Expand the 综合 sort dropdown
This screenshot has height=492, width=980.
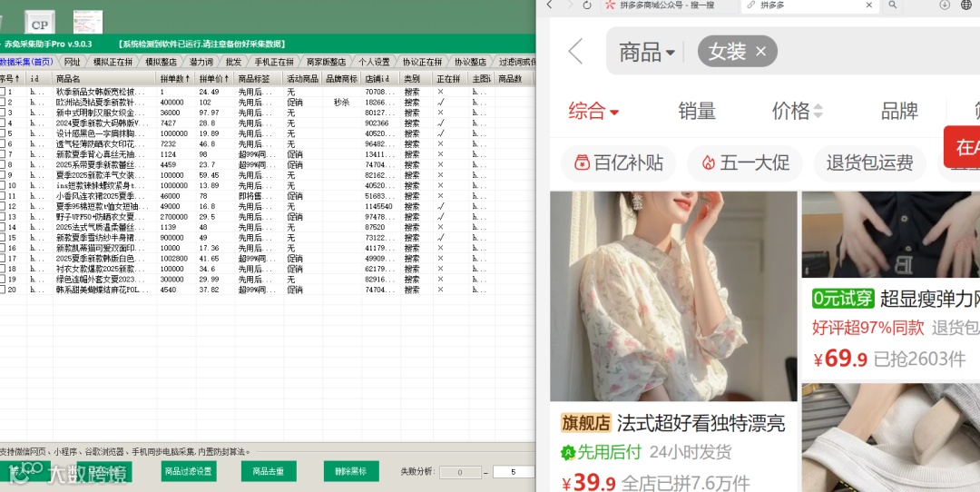[593, 112]
